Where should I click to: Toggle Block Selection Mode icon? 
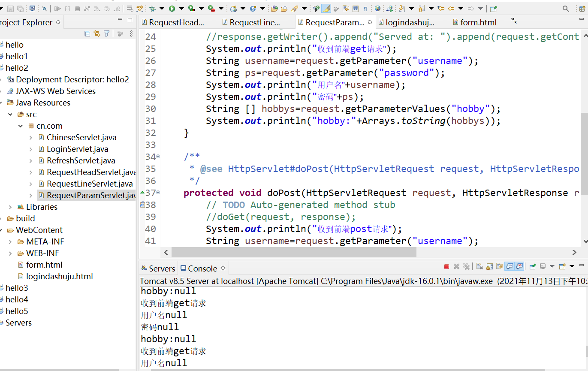[356, 9]
